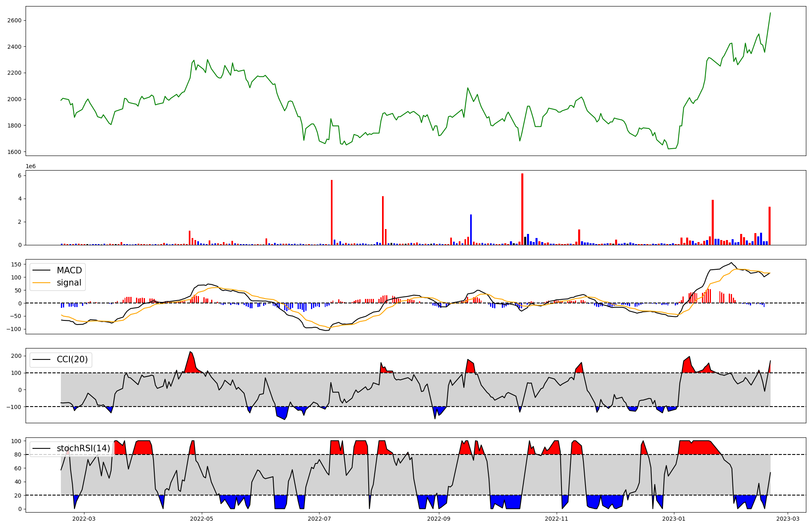This screenshot has width=812, height=528.
Task: Click the 2022-11 x-axis date label
Action: (x=556, y=519)
